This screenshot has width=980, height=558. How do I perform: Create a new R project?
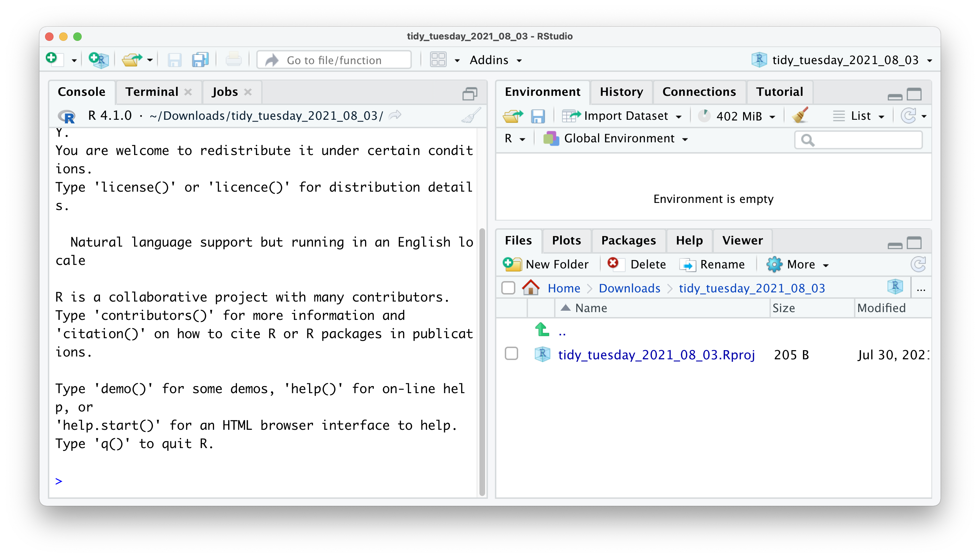[98, 60]
